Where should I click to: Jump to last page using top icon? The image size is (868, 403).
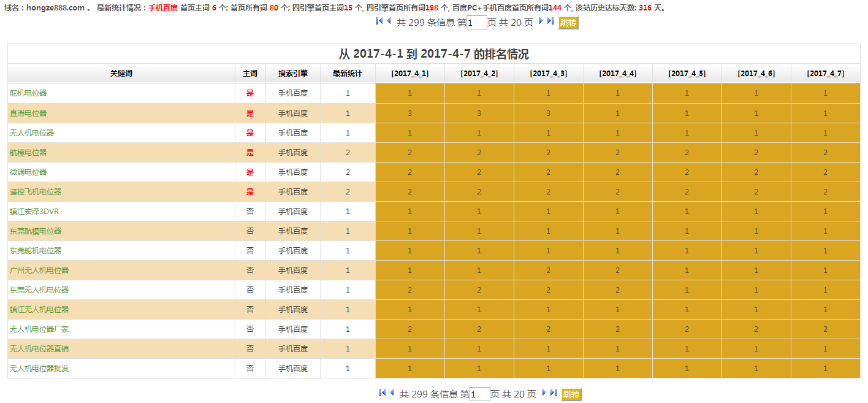[x=550, y=21]
